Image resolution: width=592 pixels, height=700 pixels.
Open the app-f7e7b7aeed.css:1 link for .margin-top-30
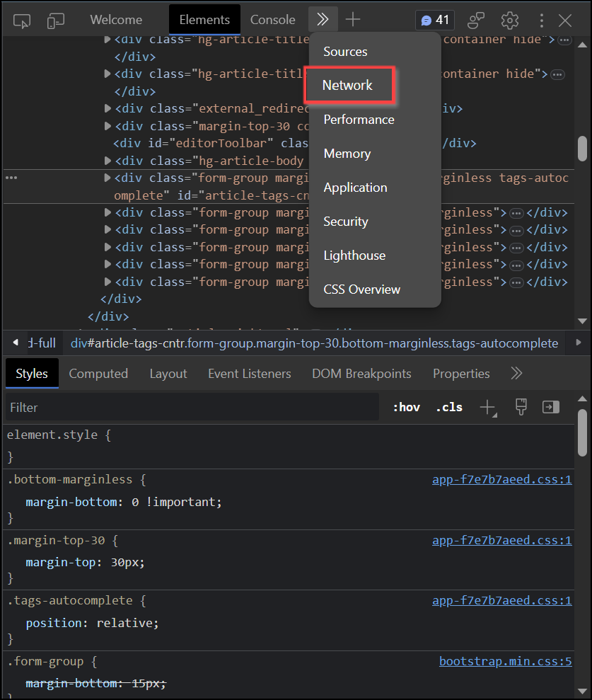click(501, 540)
